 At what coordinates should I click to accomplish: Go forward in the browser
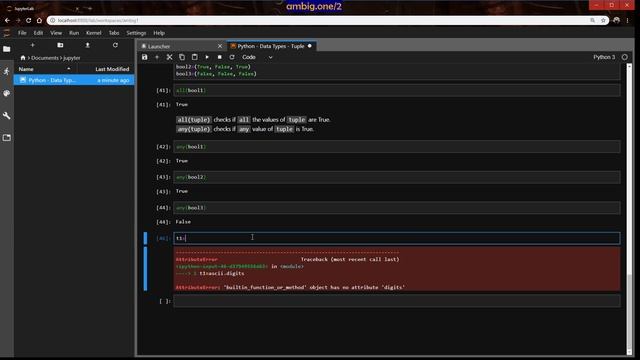pos(18,20)
